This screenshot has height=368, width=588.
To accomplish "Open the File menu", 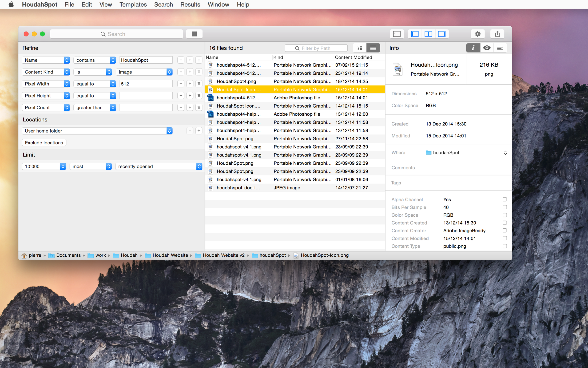I will tap(69, 4).
